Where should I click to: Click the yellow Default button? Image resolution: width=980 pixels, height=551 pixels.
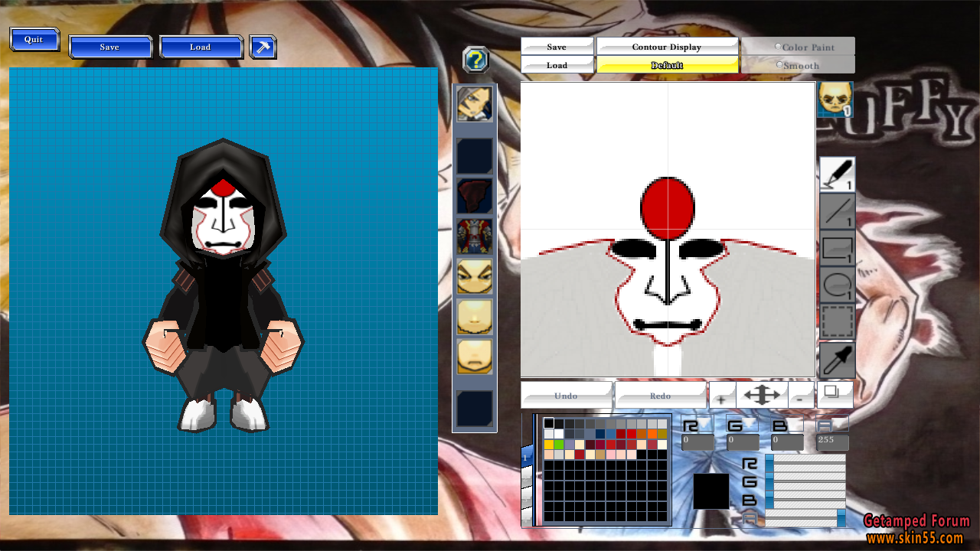667,65
